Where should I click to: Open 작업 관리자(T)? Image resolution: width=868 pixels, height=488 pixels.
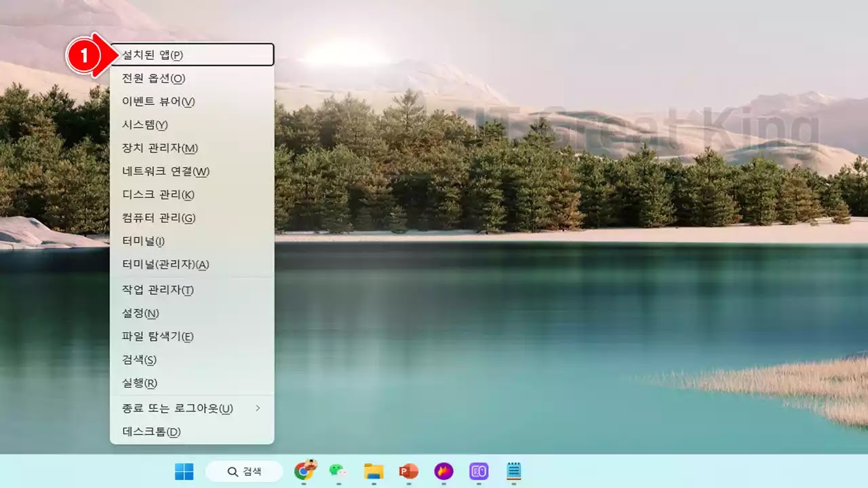[x=192, y=290]
